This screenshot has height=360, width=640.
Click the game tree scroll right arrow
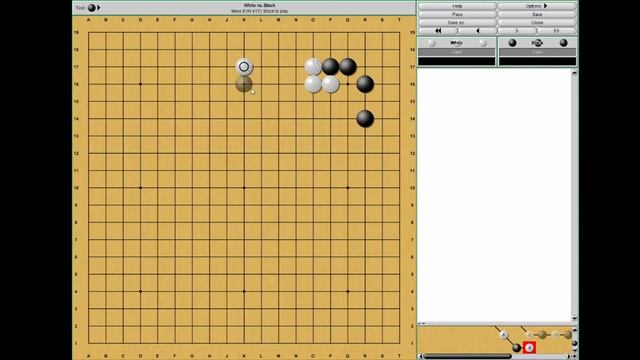[569, 356]
